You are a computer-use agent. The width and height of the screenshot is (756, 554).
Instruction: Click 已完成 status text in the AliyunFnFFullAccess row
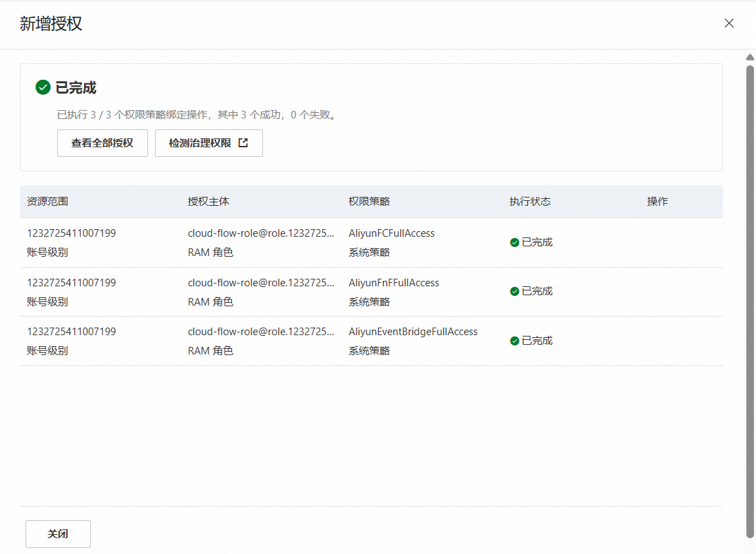pyautogui.click(x=537, y=292)
